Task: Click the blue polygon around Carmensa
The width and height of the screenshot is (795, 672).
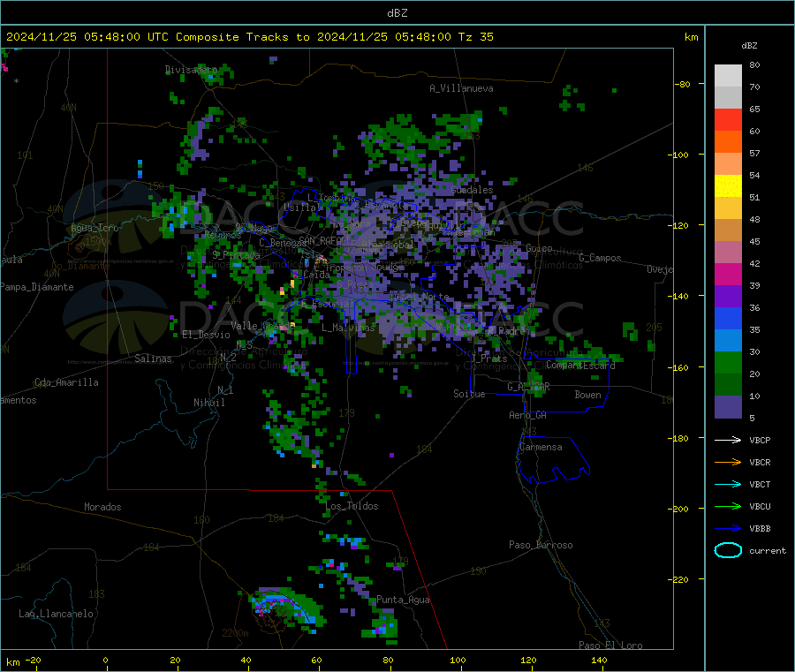Action: [x=553, y=460]
